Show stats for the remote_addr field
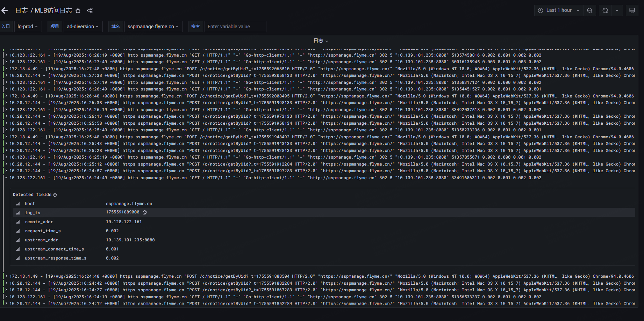The image size is (644, 321). 18,222
